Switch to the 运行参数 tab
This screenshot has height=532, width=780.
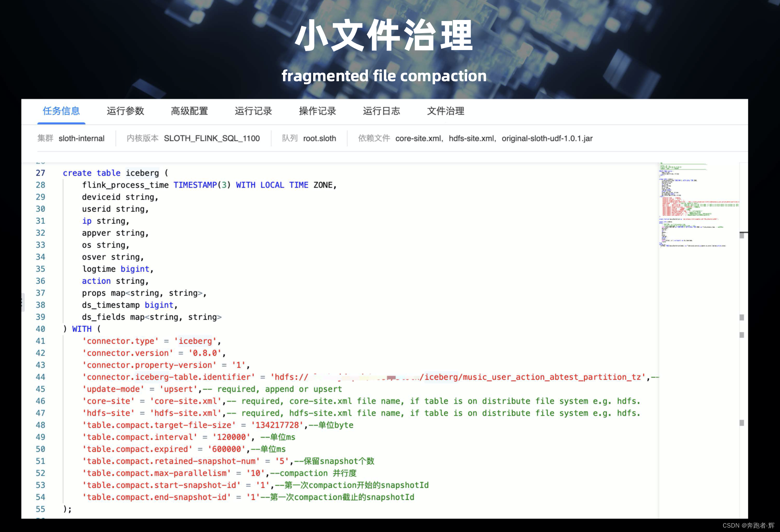coord(125,111)
